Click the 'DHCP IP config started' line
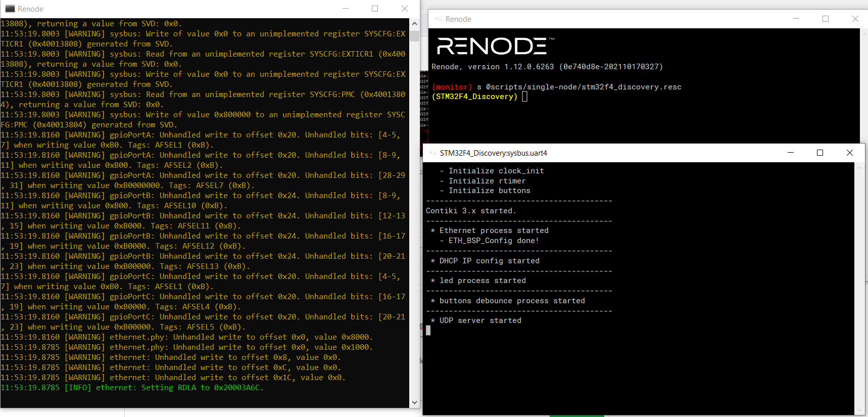This screenshot has height=417, width=868. tap(485, 261)
